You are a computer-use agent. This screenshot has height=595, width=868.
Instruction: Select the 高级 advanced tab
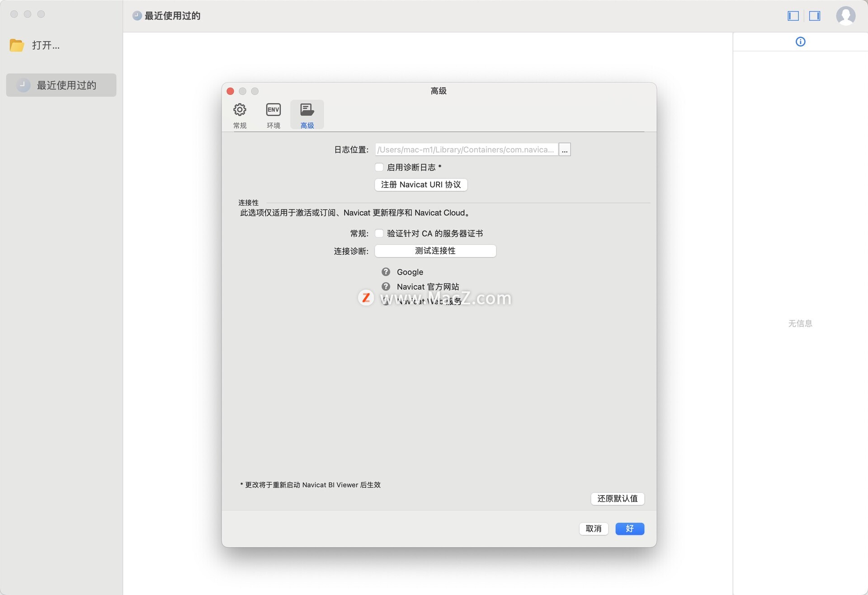pyautogui.click(x=307, y=115)
